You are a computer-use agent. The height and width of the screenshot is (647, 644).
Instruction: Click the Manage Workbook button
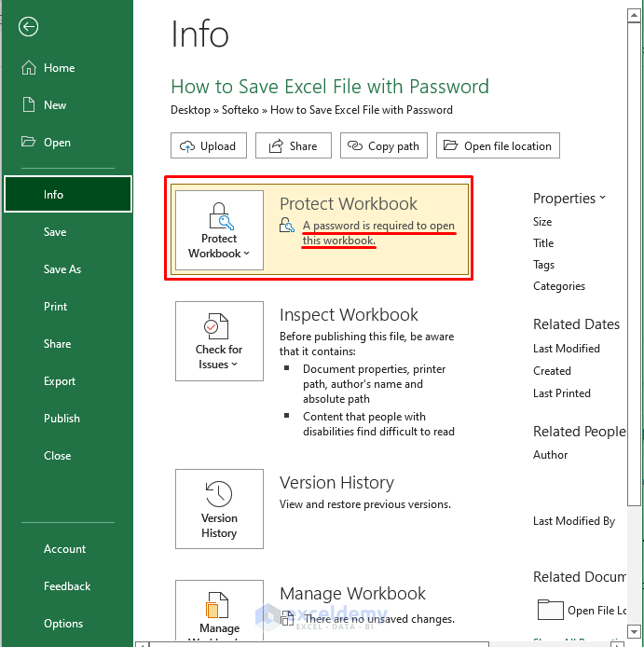219,613
